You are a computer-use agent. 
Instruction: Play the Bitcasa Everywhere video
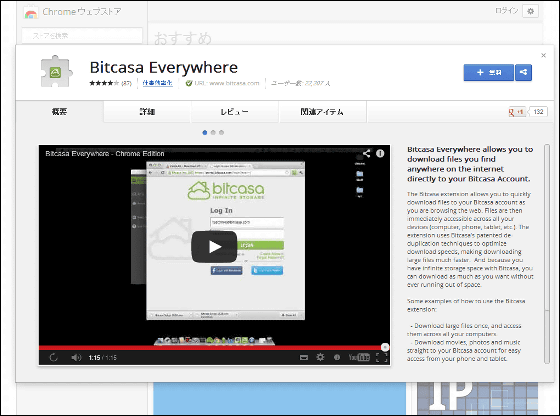214,247
